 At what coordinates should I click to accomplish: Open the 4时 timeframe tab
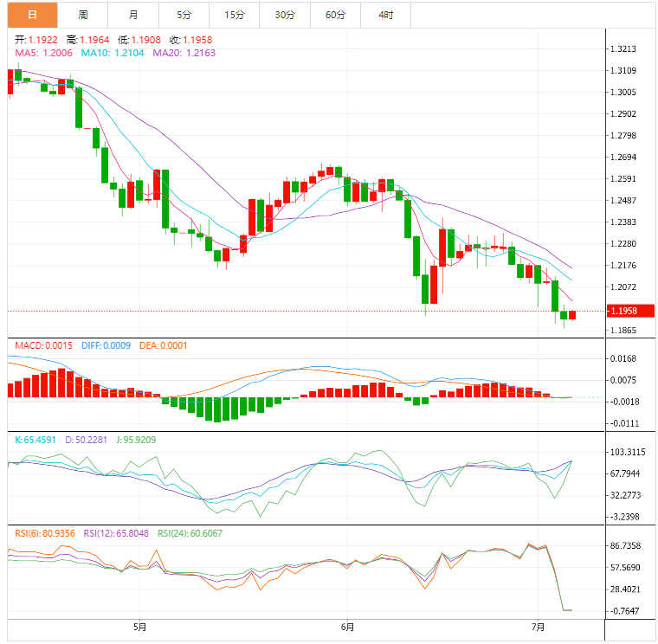coord(385,15)
